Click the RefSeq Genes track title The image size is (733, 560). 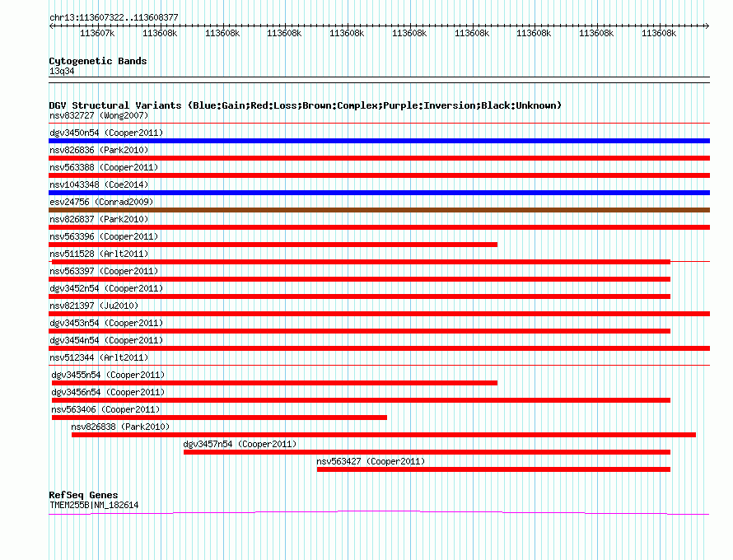point(83,495)
